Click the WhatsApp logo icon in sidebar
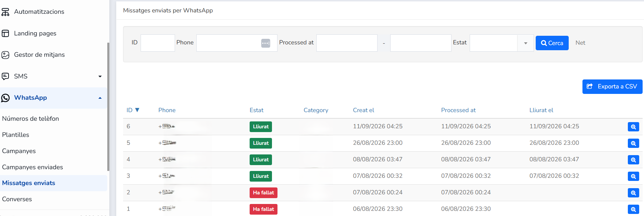The width and height of the screenshot is (644, 216). (5, 98)
